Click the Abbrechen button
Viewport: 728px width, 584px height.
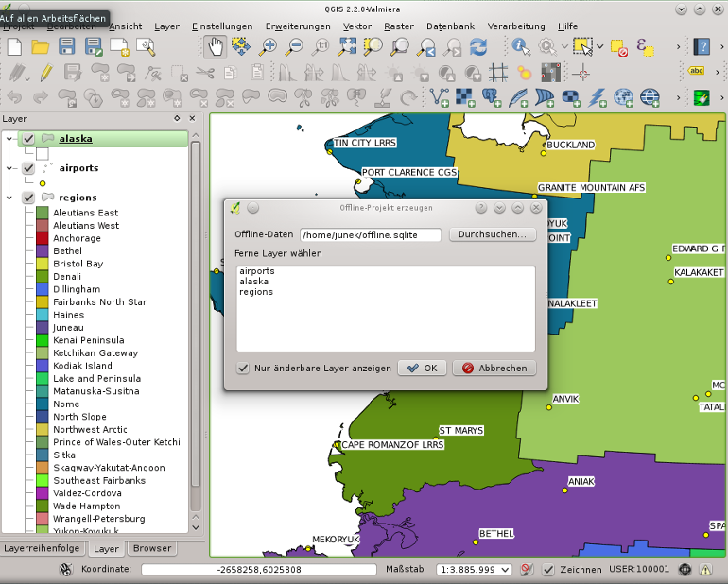tap(494, 369)
